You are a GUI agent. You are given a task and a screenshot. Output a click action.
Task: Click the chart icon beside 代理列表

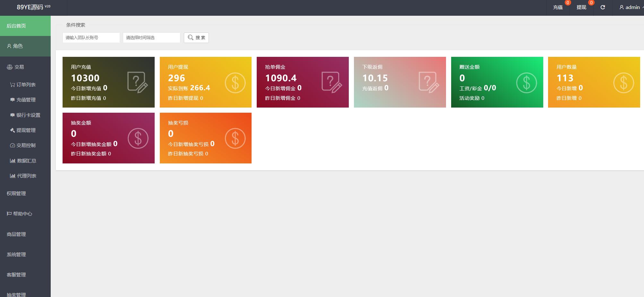pos(13,176)
